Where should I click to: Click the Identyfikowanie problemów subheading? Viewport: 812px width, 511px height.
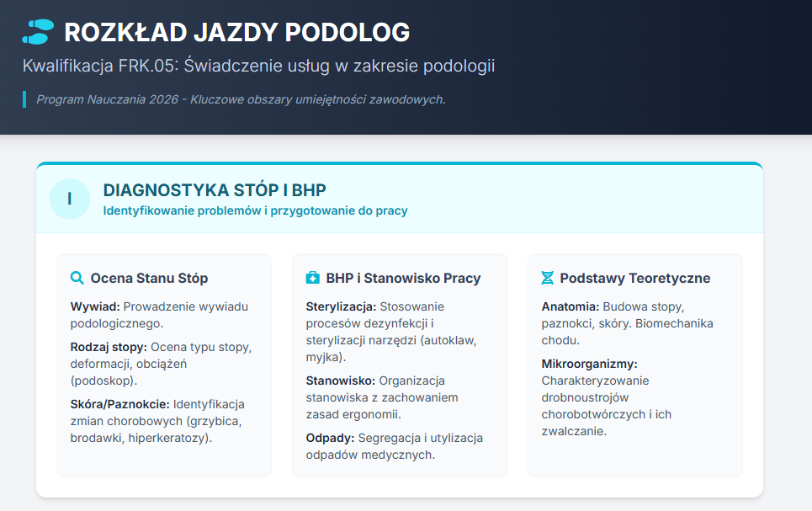(255, 210)
